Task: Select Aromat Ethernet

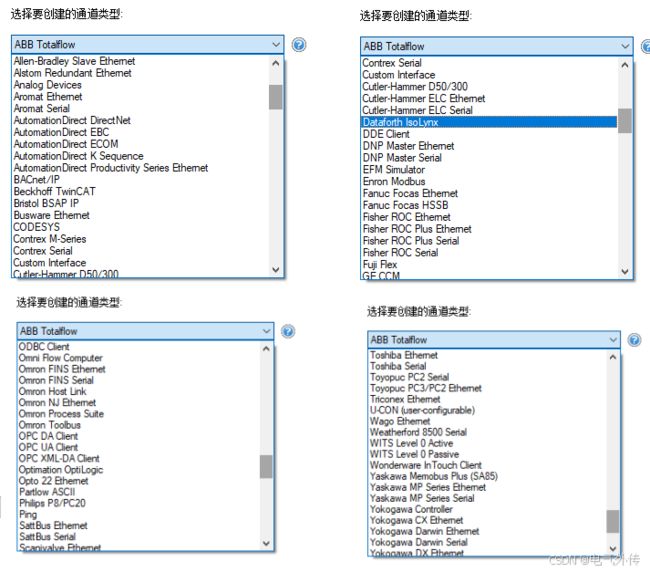Action: 48,97
